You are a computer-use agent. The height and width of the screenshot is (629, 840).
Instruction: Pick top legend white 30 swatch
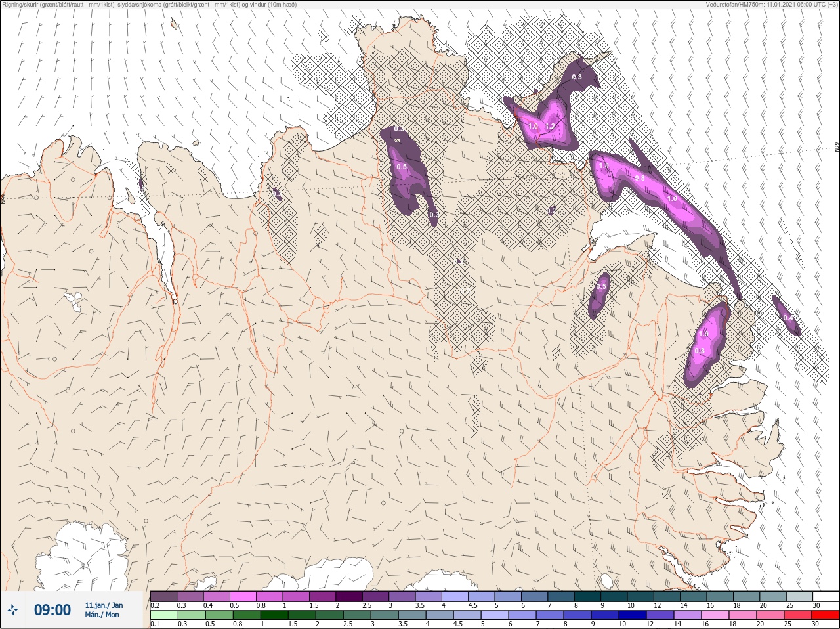click(826, 596)
